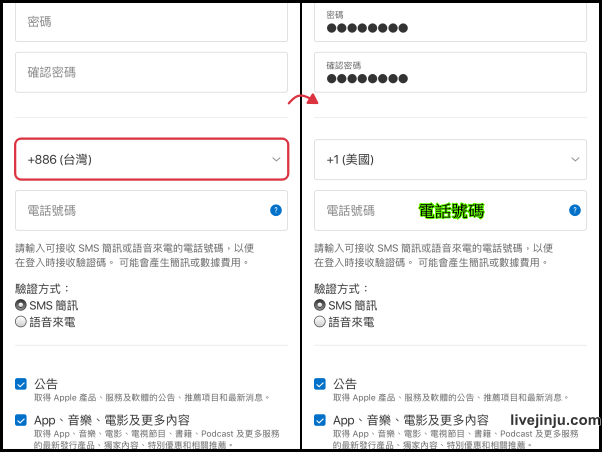Image resolution: width=602 pixels, height=452 pixels.
Task: Click the empty 密碼 field in left panel
Action: pos(151,22)
